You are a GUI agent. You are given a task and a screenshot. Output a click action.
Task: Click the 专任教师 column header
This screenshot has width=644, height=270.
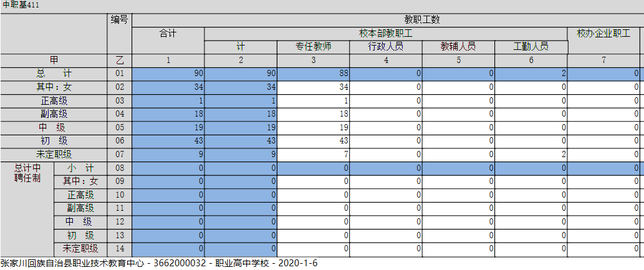tap(313, 47)
